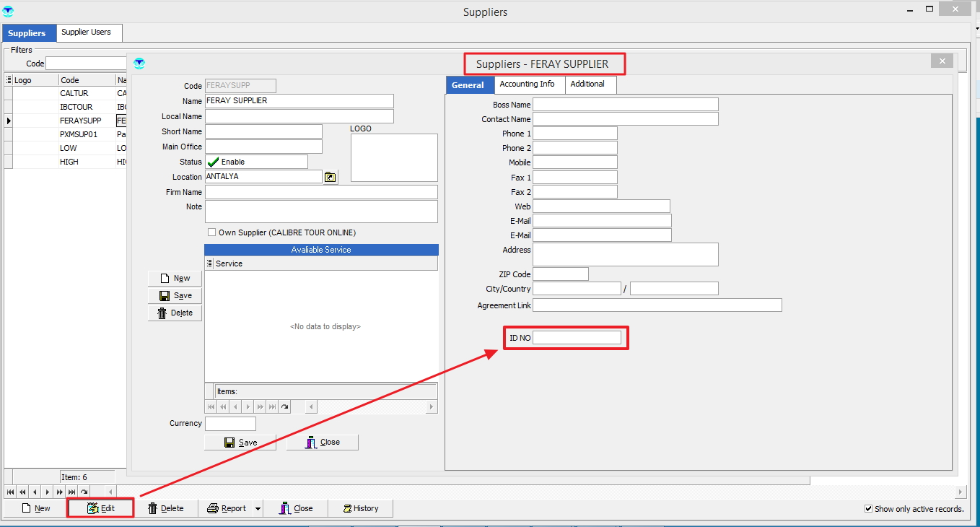Click History button in the bottom toolbar
The height and width of the screenshot is (527, 980).
(x=361, y=508)
